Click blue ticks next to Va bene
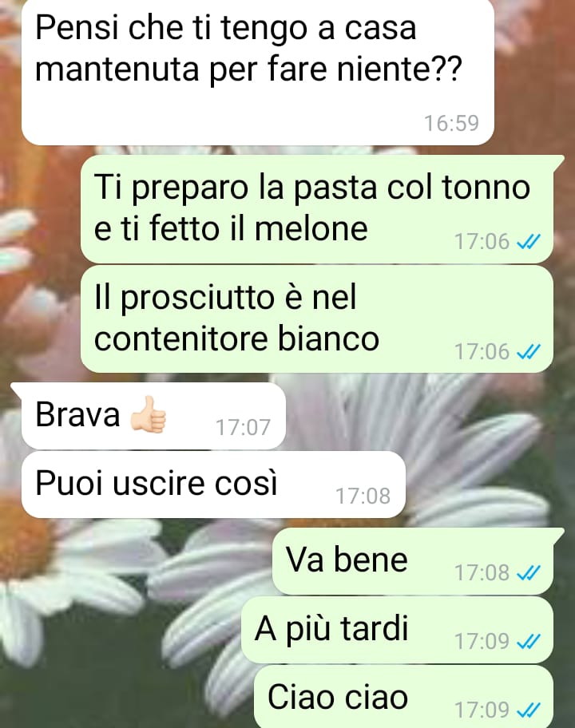Viewport: 575px width, 728px height. (x=529, y=572)
